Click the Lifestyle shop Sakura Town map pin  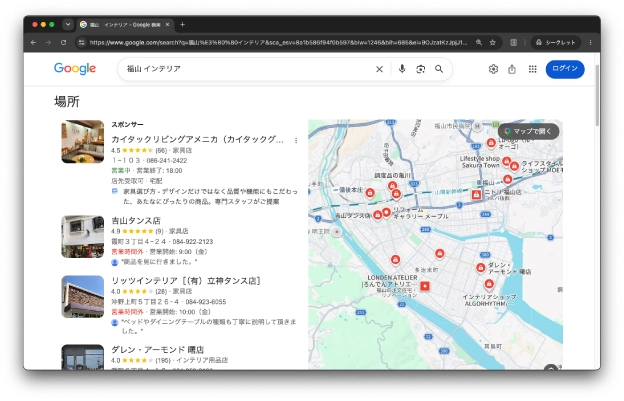506,162
